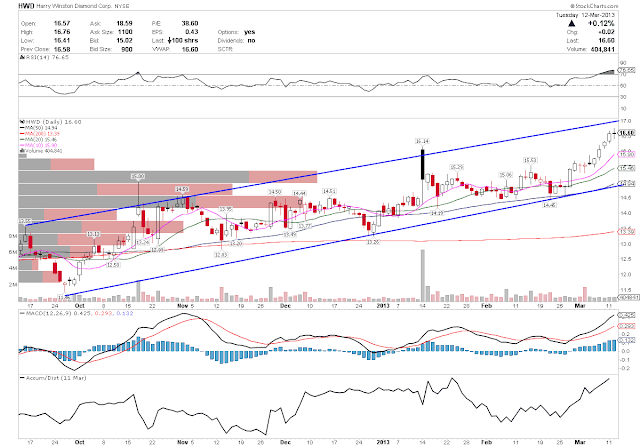
Task: Click the EPS value 0.43
Action: (191, 32)
